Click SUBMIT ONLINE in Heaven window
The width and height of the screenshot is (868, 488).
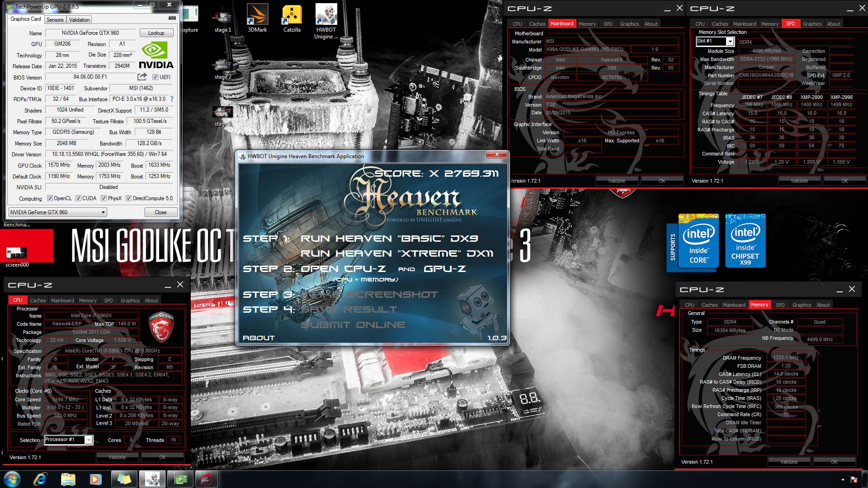pos(353,325)
